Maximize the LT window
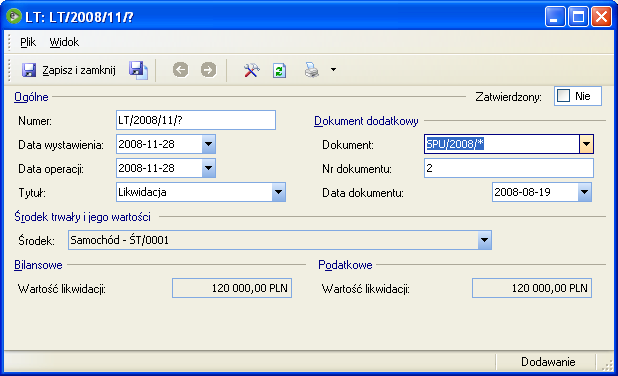This screenshot has width=618, height=376. click(578, 17)
